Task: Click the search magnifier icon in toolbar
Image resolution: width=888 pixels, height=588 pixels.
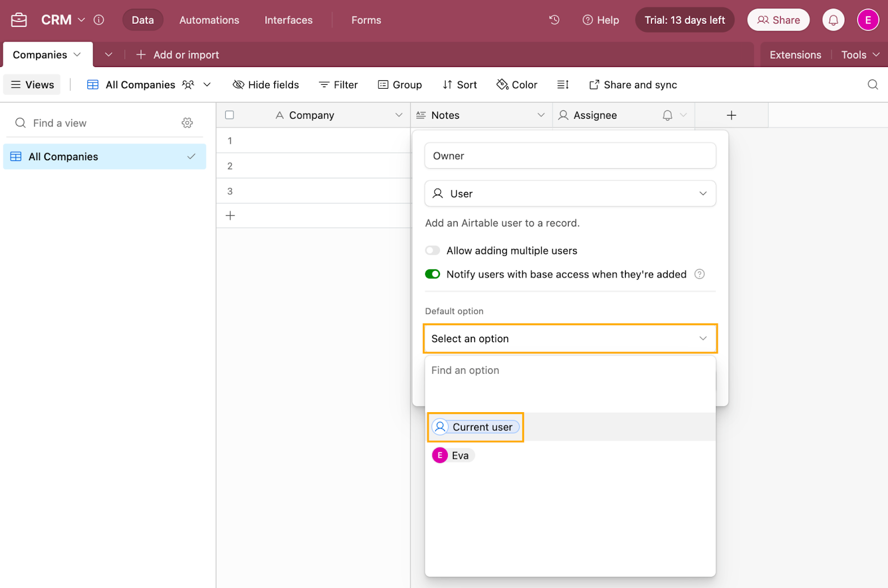Action: pyautogui.click(x=872, y=85)
